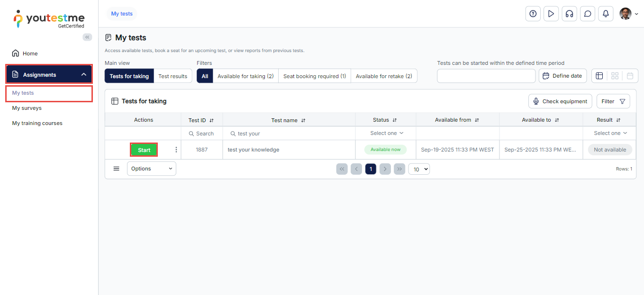Open 'My surveys' in the sidebar
Image resolution: width=644 pixels, height=295 pixels.
click(x=27, y=108)
